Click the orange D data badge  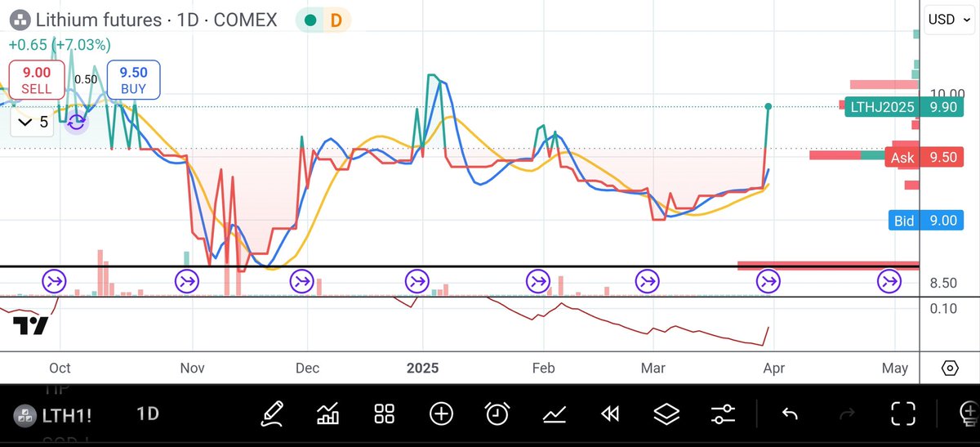(x=336, y=20)
